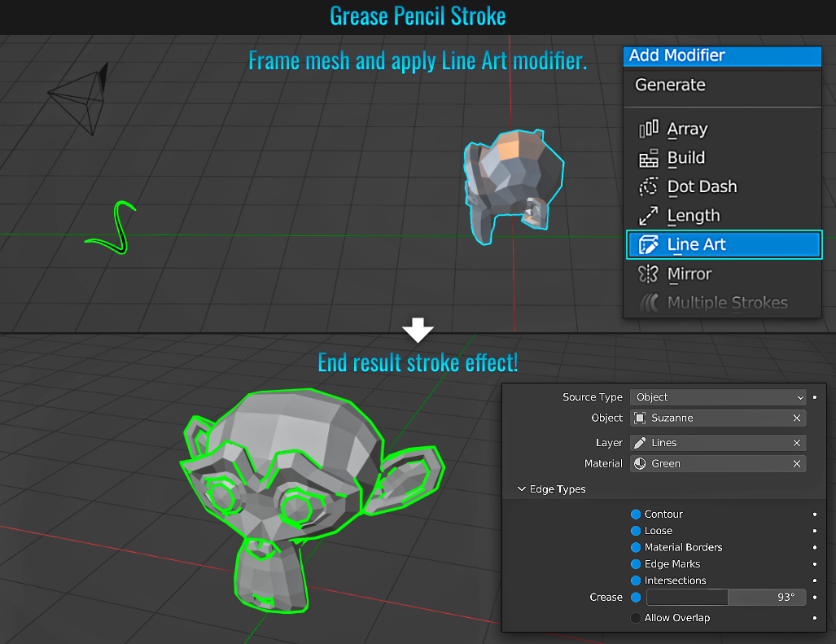Click the animate dot beside Loose
The width and height of the screenshot is (836, 644).
click(815, 531)
